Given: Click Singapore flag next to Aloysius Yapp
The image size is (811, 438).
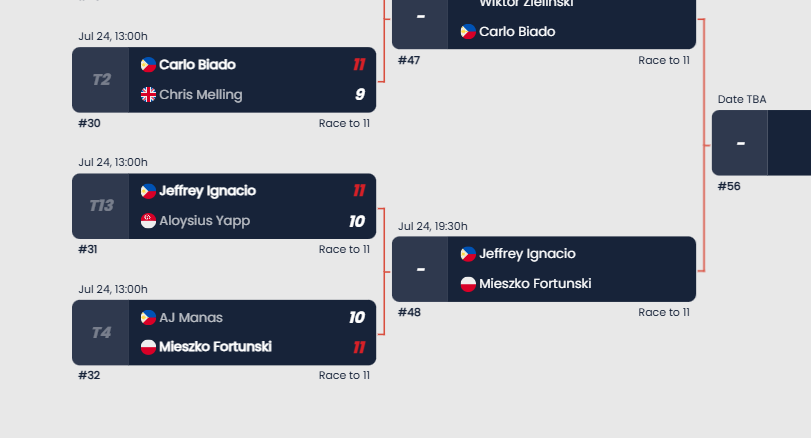Looking at the screenshot, I should coord(148,221).
